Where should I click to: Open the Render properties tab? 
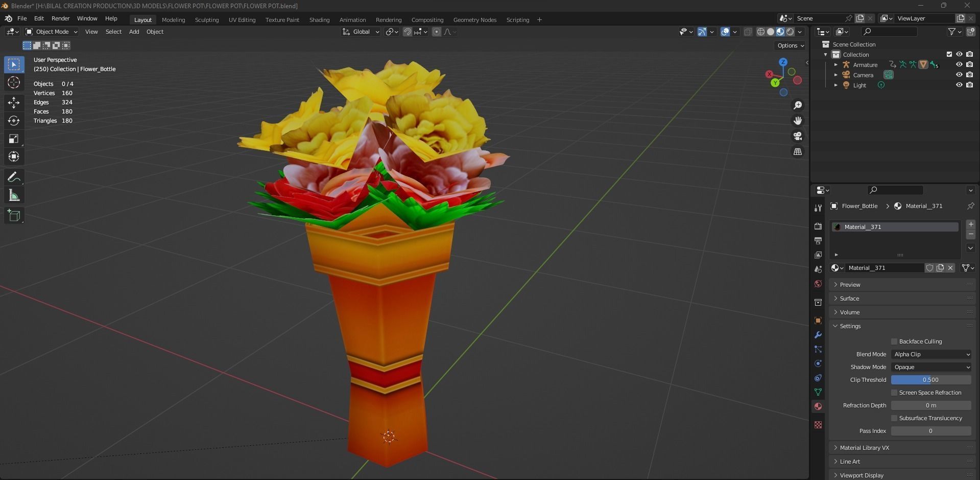point(818,226)
